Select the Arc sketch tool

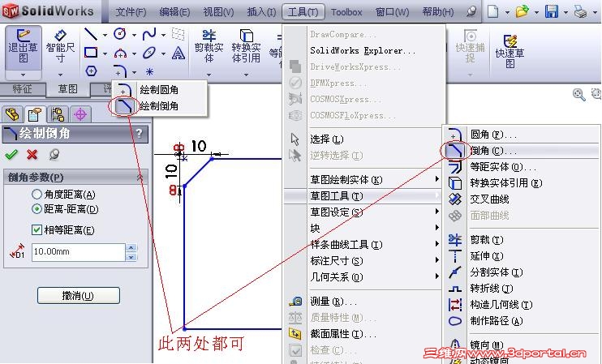click(x=120, y=53)
